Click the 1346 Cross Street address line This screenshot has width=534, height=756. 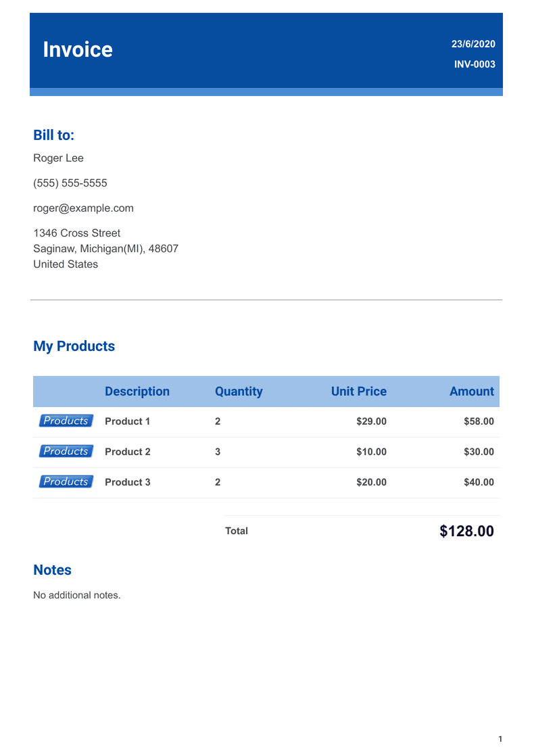(76, 233)
